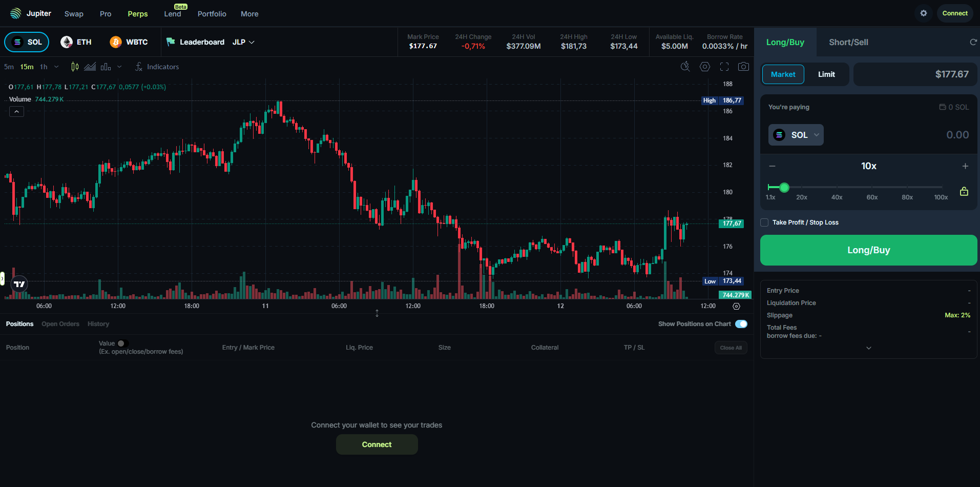Enter fullscreen chart mode

click(x=724, y=67)
